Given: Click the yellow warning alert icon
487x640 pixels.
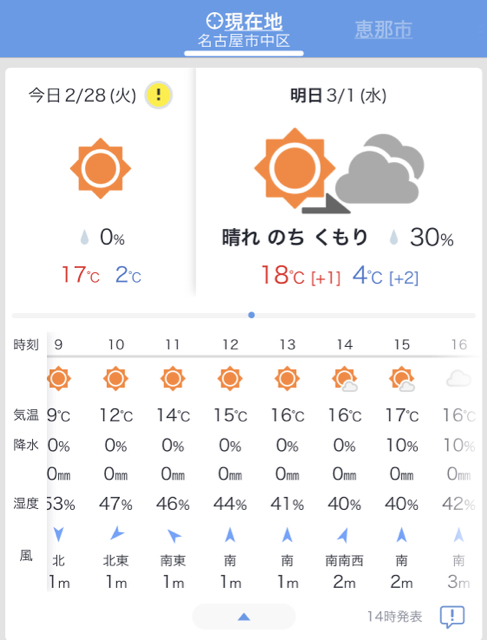Looking at the screenshot, I should 159,95.
